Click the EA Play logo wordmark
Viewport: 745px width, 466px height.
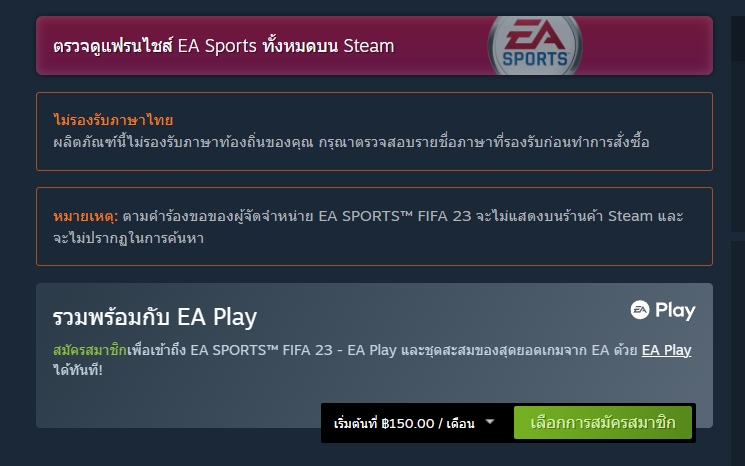click(663, 310)
